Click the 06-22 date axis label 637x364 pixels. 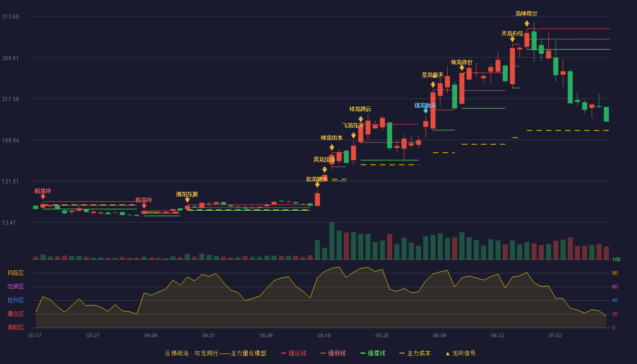[x=497, y=335]
